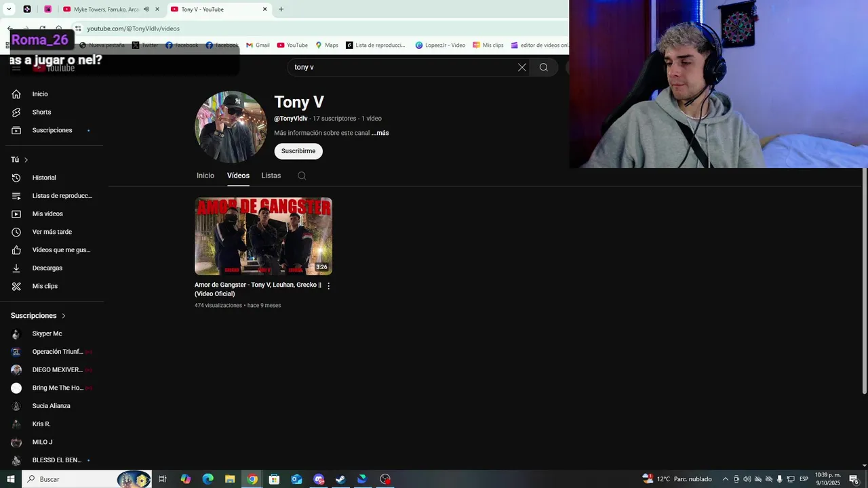Open Mis clips bookmark in bookmarks bar
Screen dimensions: 868x488
[488, 45]
